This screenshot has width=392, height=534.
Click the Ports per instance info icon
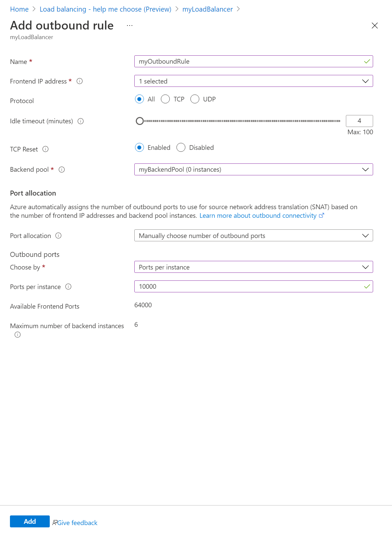click(x=68, y=287)
